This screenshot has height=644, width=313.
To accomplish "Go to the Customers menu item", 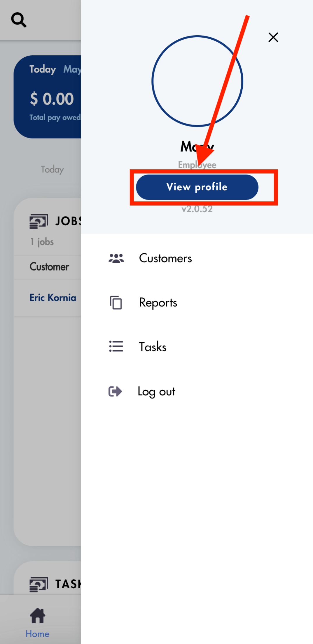I will coord(165,258).
